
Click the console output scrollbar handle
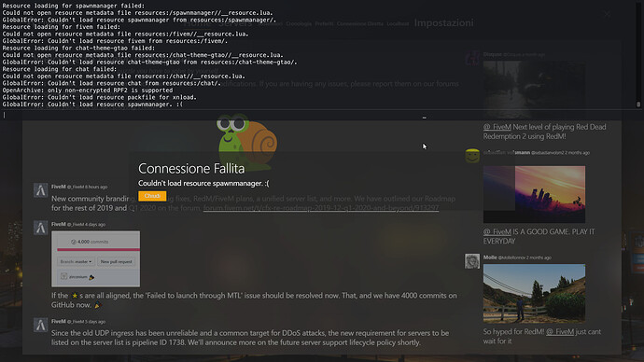638,104
